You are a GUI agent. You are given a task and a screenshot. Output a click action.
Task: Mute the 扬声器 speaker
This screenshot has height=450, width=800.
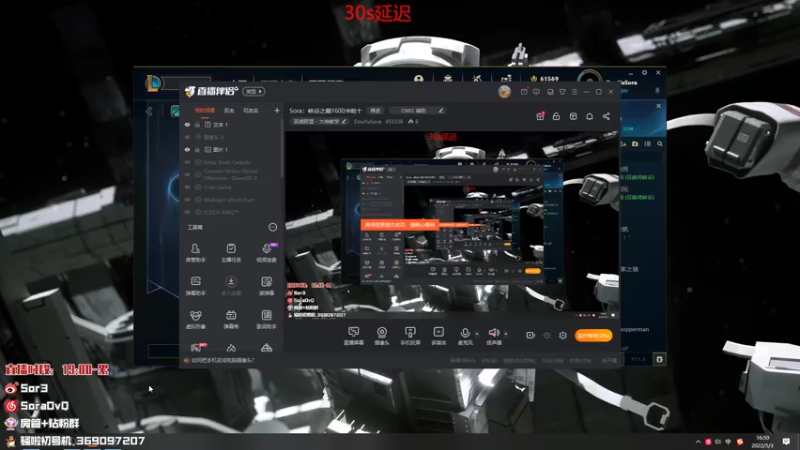click(x=494, y=336)
